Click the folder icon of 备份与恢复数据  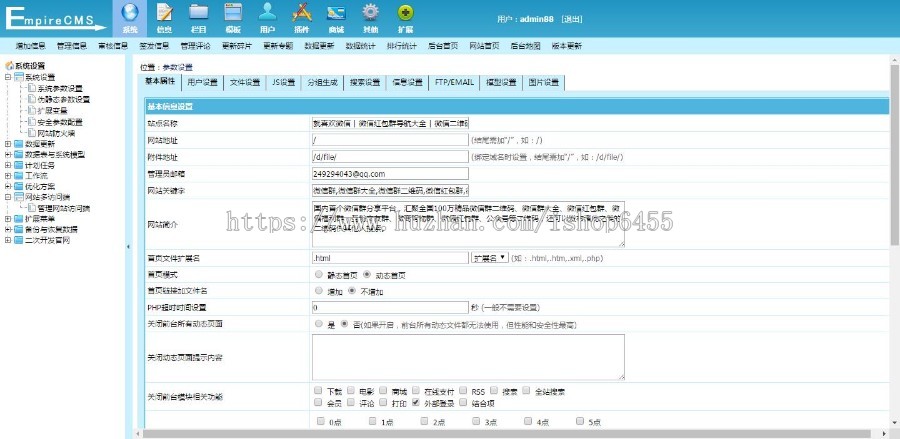point(19,230)
